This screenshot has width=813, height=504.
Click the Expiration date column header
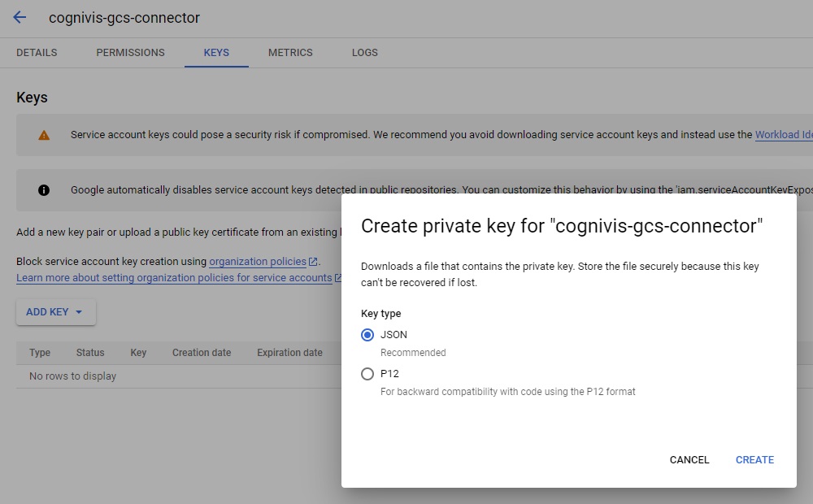(x=289, y=353)
